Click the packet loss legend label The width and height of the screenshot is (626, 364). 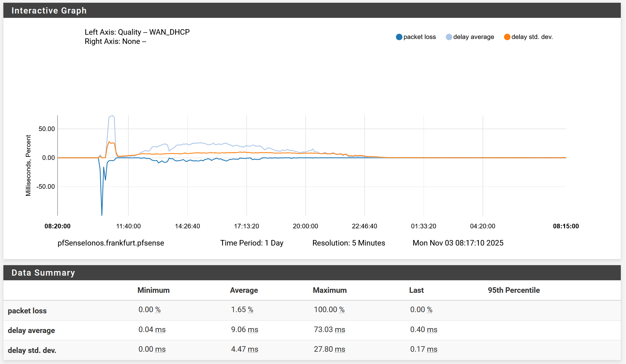click(420, 37)
